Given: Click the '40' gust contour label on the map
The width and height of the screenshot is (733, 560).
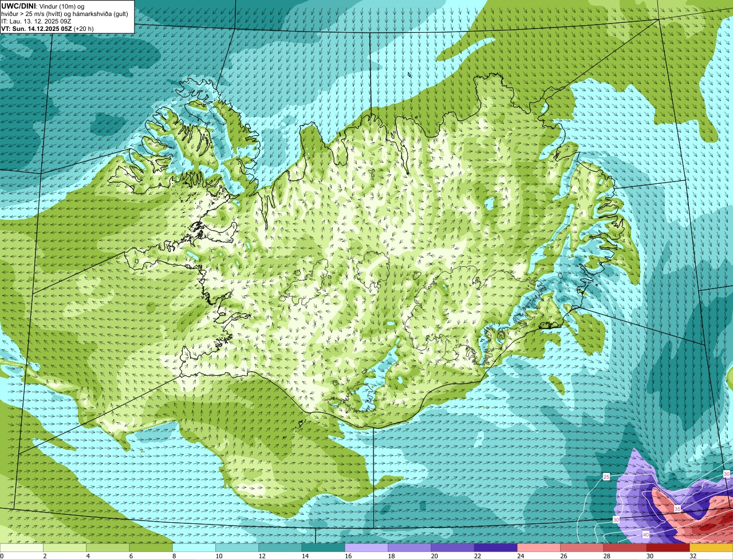Looking at the screenshot, I should click(x=646, y=535).
